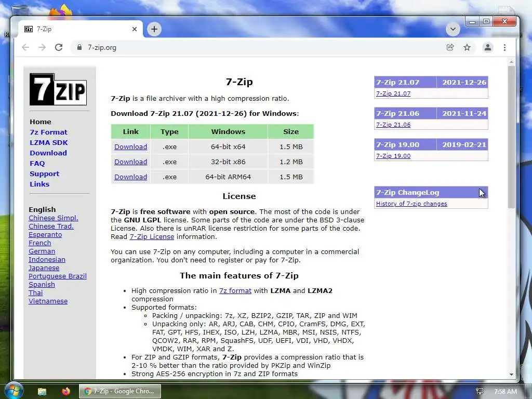The height and width of the screenshot is (399, 532).
Task: Click the scrollbar down arrow
Action: click(x=511, y=374)
